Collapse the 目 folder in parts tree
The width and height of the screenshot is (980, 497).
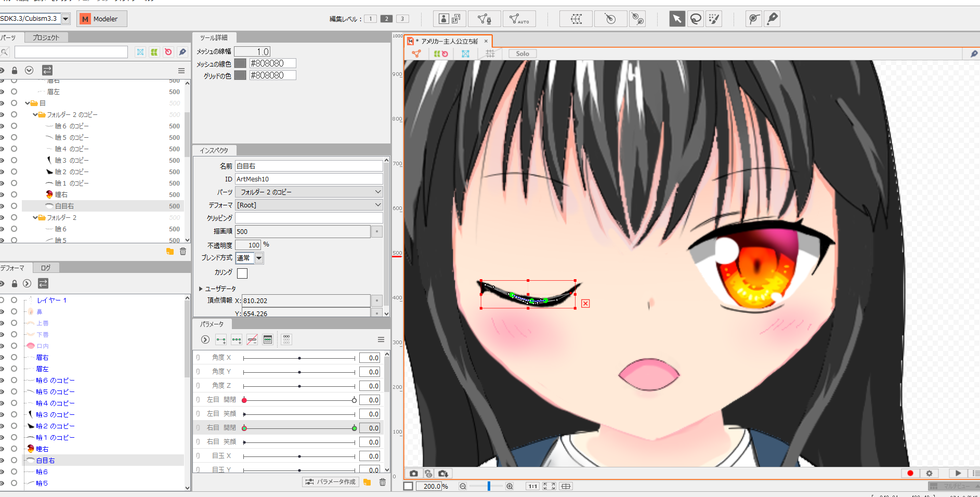coord(28,103)
